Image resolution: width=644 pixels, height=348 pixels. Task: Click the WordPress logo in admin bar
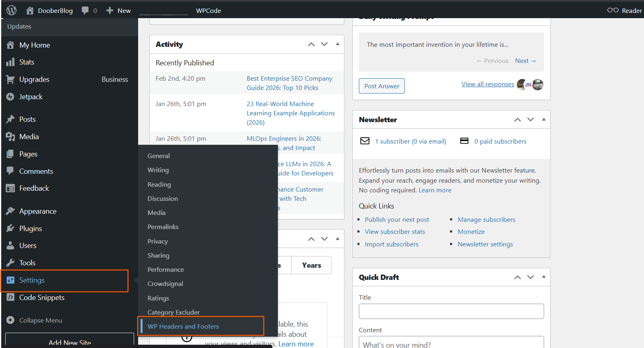pyautogui.click(x=11, y=10)
